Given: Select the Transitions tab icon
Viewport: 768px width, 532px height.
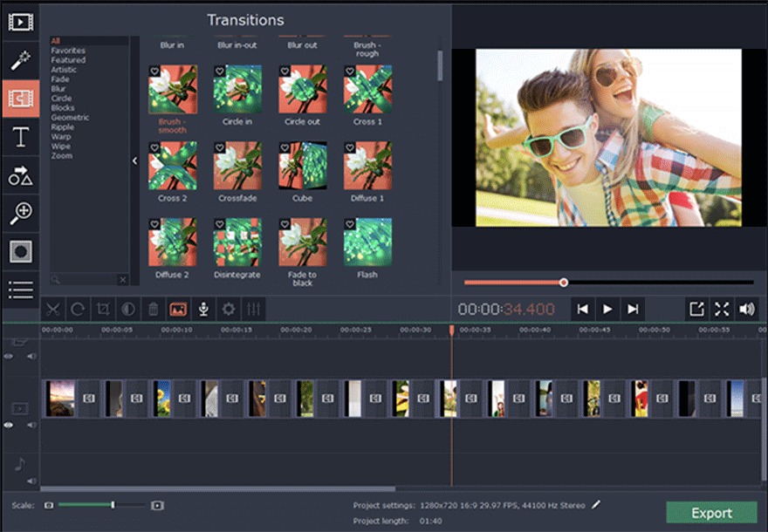Looking at the screenshot, I should 21,99.
